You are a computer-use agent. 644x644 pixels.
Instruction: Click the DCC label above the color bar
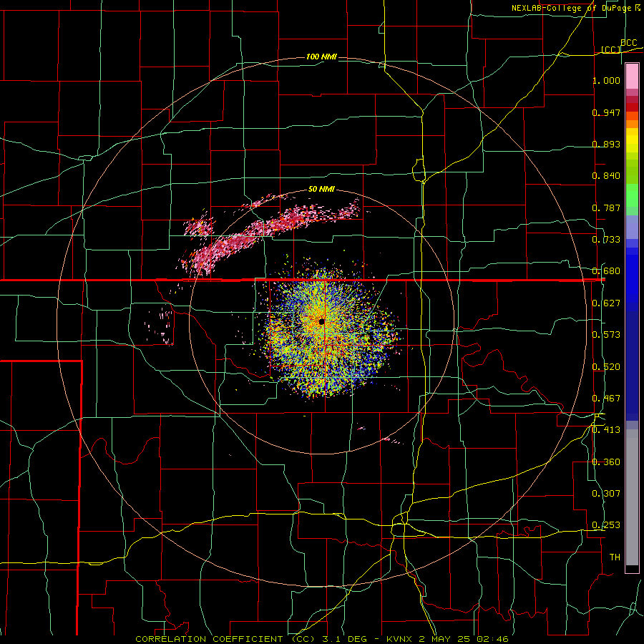[x=628, y=43]
